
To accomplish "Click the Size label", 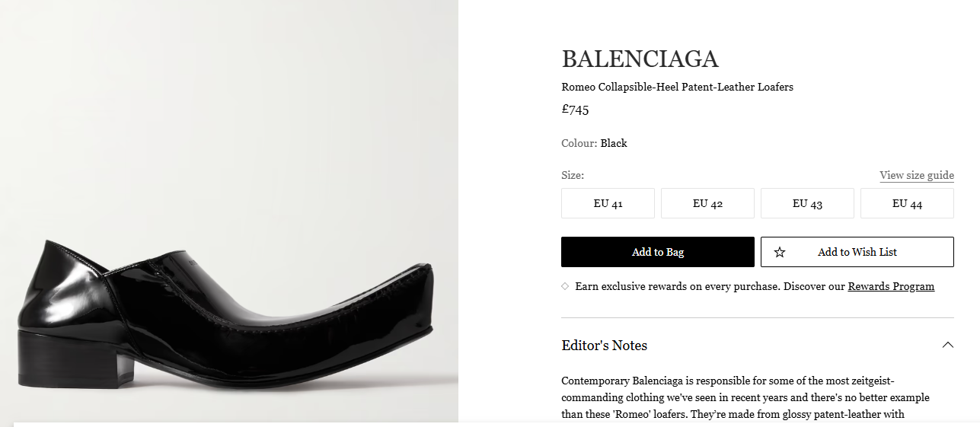I will (x=573, y=175).
